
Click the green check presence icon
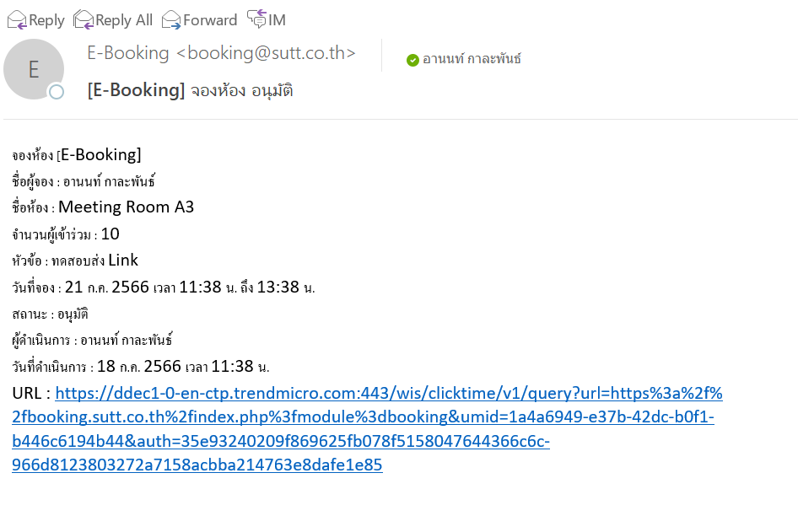pyautogui.click(x=412, y=60)
